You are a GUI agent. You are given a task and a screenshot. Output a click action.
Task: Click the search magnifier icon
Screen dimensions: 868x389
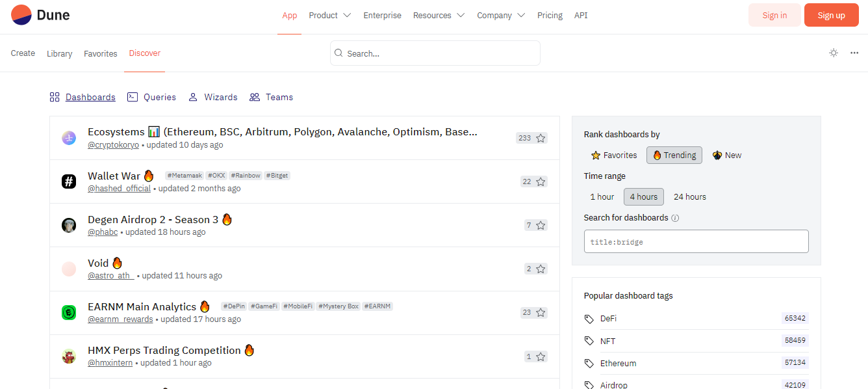pos(338,53)
